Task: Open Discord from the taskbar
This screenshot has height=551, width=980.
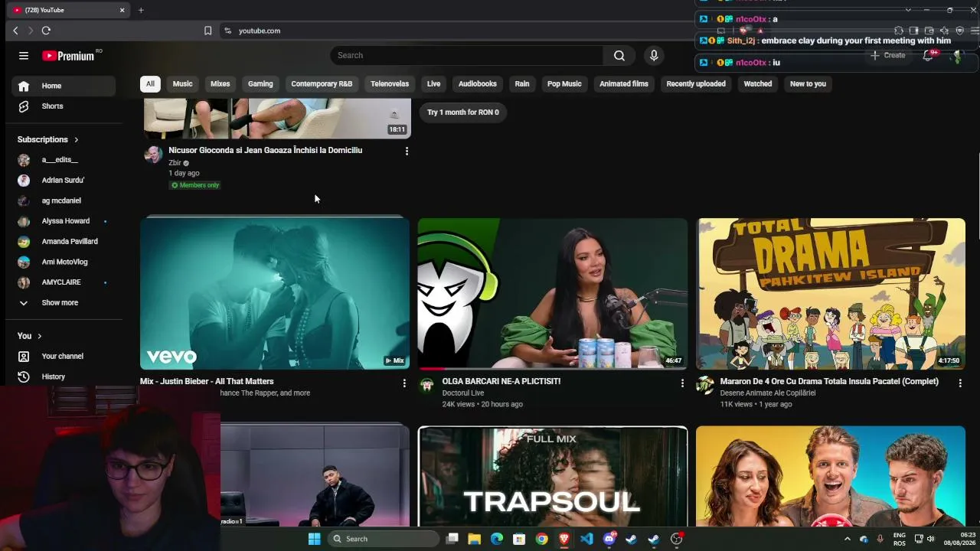Action: point(609,539)
